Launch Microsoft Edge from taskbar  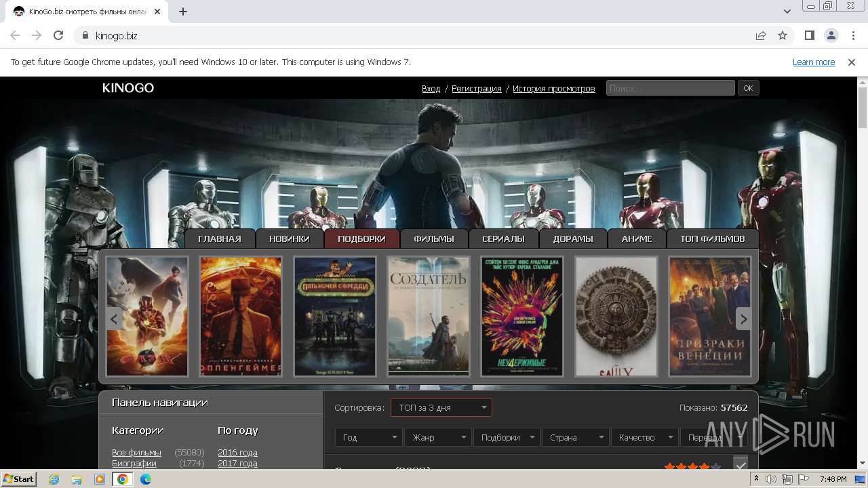145,479
